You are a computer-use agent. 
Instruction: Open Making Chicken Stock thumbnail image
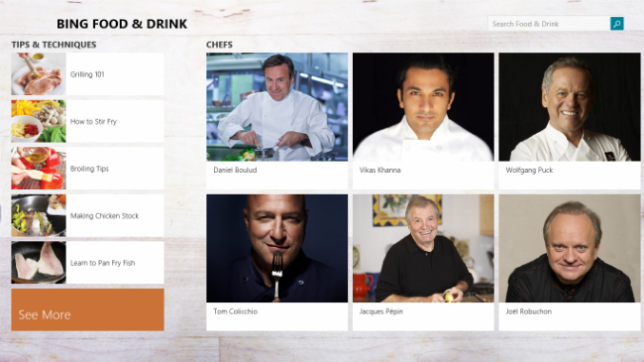click(39, 215)
